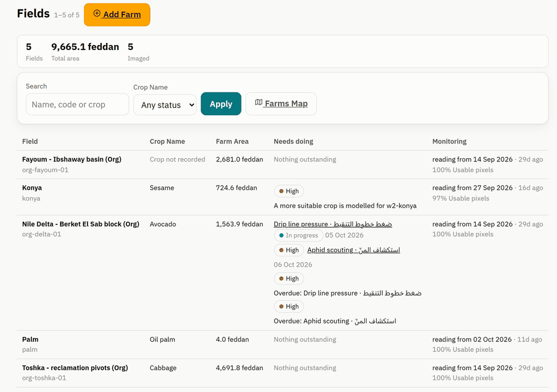Open the Farms Map view
557x392 pixels.
281,104
